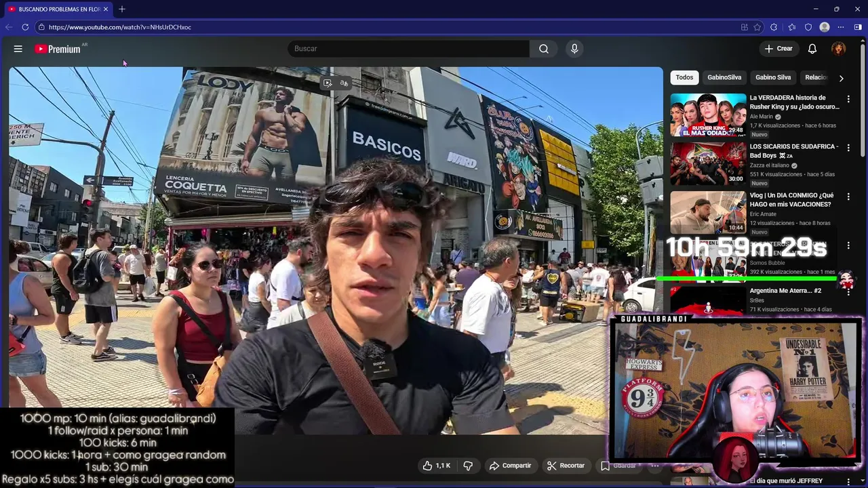Image resolution: width=868 pixels, height=488 pixels.
Task: Open options menu for Somos Bubble video
Action: (848, 245)
